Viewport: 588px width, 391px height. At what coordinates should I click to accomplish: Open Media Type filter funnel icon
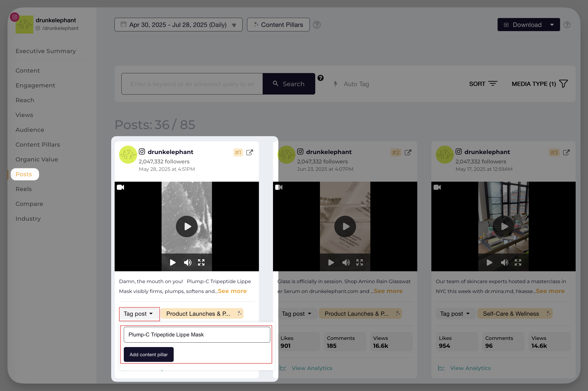coord(564,84)
